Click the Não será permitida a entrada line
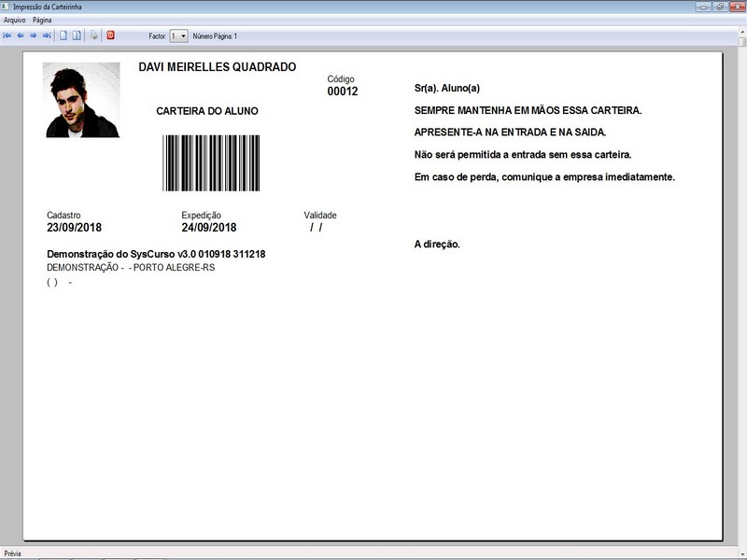Viewport: 747px width, 560px height. click(x=523, y=155)
